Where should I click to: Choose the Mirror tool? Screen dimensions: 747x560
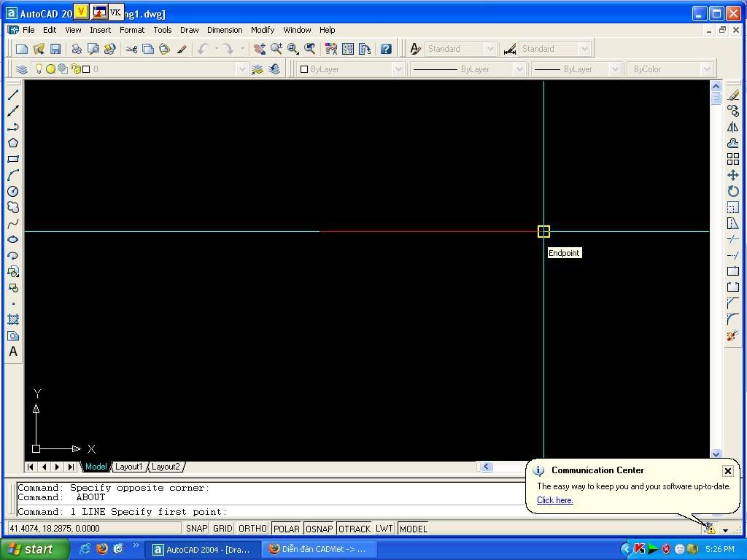pyautogui.click(x=733, y=127)
